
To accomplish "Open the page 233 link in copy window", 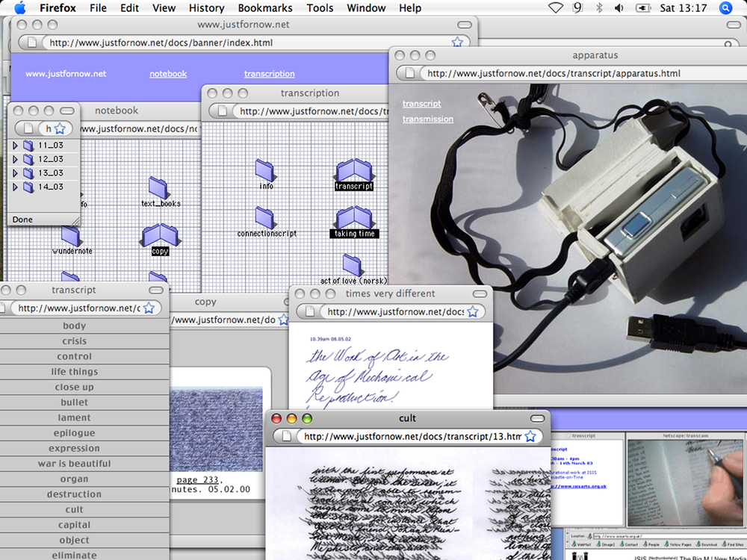I will (197, 479).
